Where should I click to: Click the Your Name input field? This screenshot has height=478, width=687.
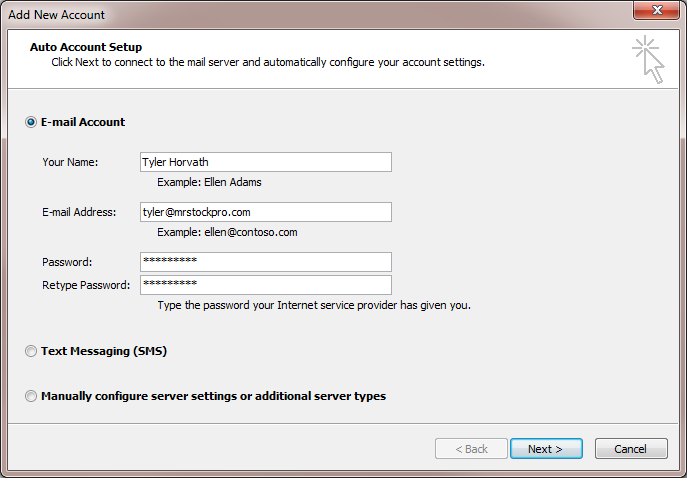tap(265, 162)
